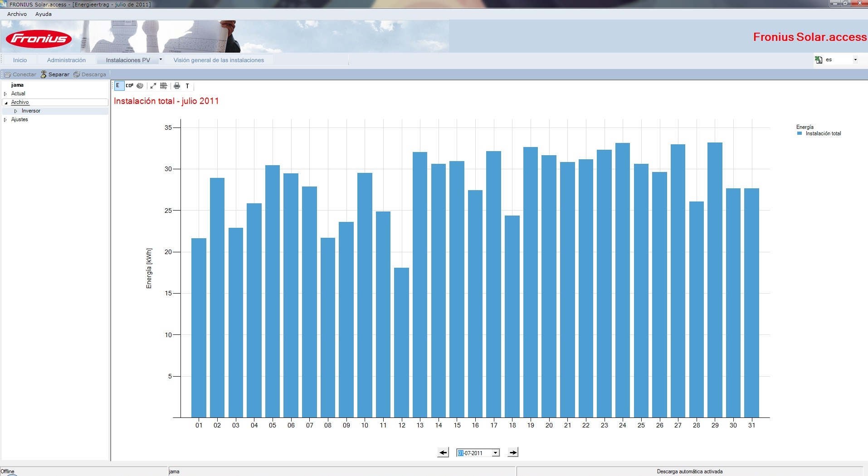Expand the Actual tree node
The width and height of the screenshot is (868, 476).
click(x=5, y=94)
